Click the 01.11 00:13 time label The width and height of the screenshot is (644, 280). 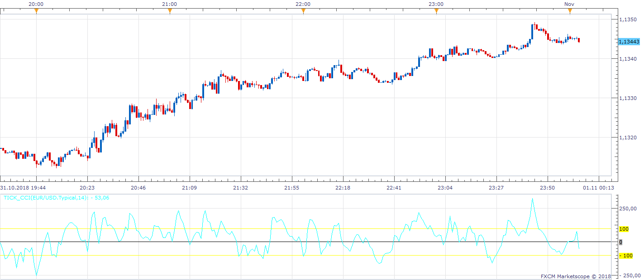tap(599, 187)
